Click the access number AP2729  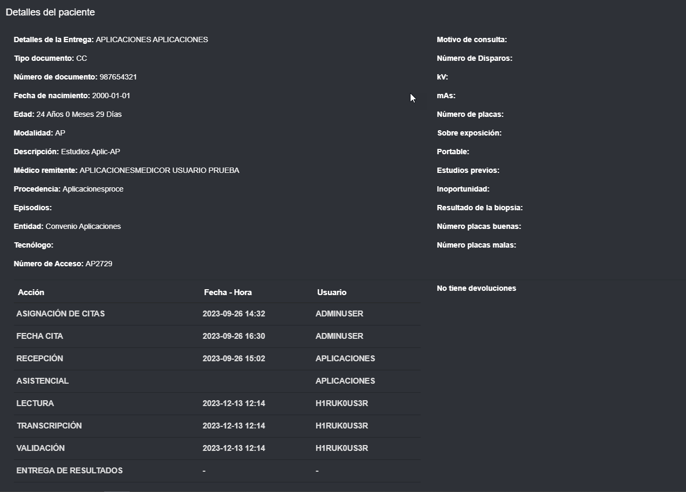[x=99, y=264]
